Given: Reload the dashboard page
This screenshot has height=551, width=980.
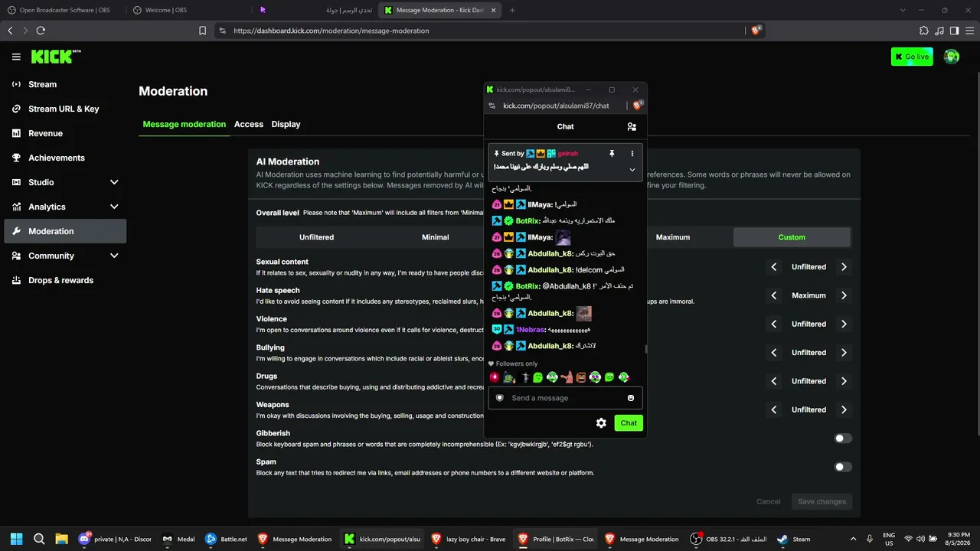Looking at the screenshot, I should 41,31.
